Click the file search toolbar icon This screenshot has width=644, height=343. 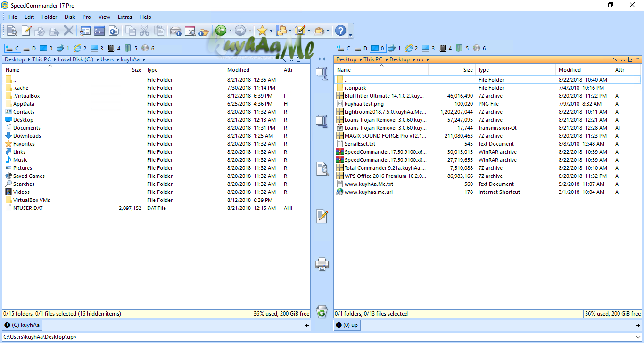point(190,31)
